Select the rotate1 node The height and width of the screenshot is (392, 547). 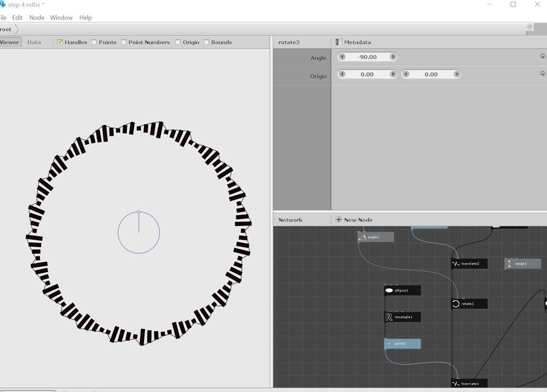click(x=469, y=304)
